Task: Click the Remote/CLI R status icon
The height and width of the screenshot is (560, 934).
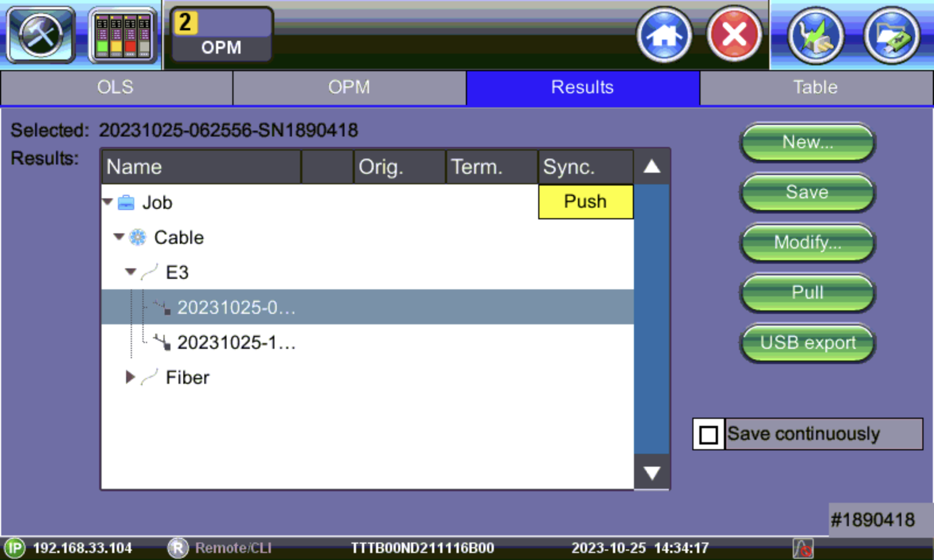Action: 177,548
